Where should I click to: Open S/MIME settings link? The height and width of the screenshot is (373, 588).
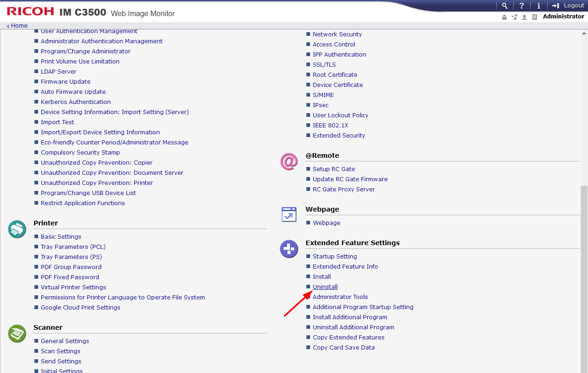(323, 95)
